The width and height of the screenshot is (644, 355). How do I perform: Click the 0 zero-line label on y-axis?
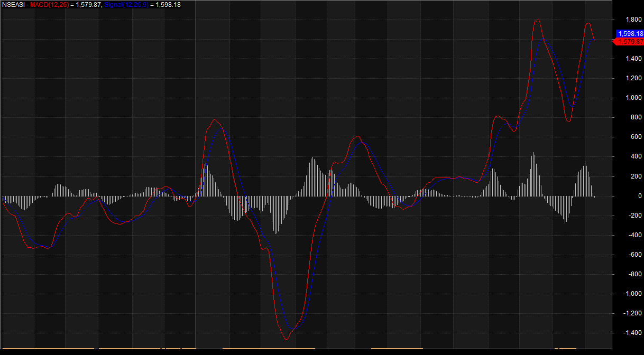(x=640, y=196)
